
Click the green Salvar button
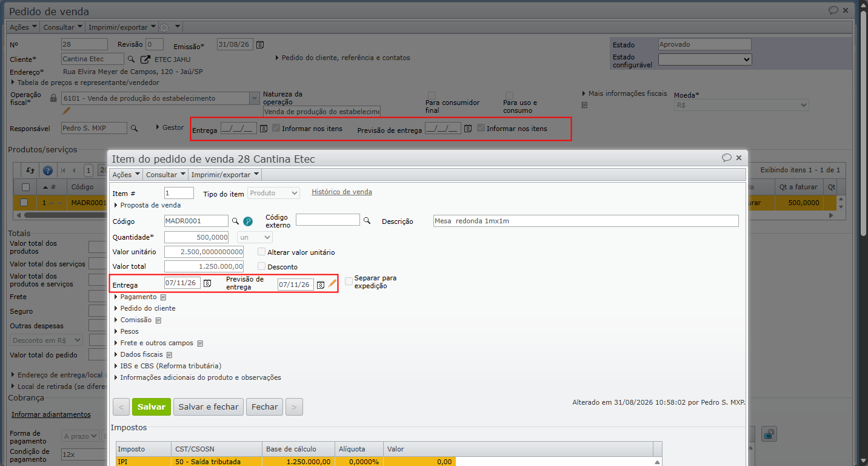click(152, 407)
